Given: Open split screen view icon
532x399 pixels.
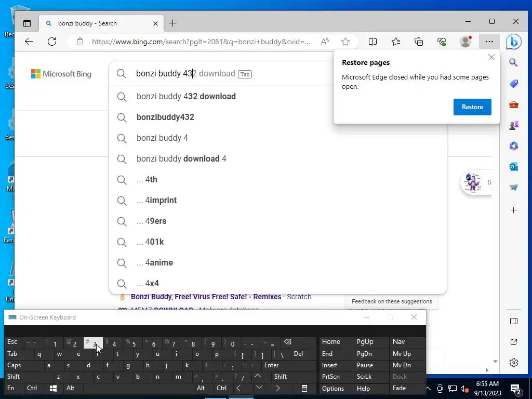Looking at the screenshot, I should pos(373,42).
